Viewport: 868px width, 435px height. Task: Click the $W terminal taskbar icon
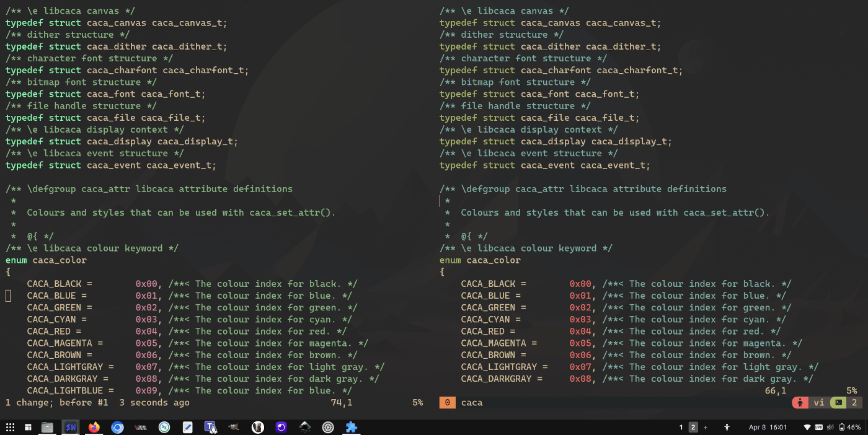coord(70,427)
